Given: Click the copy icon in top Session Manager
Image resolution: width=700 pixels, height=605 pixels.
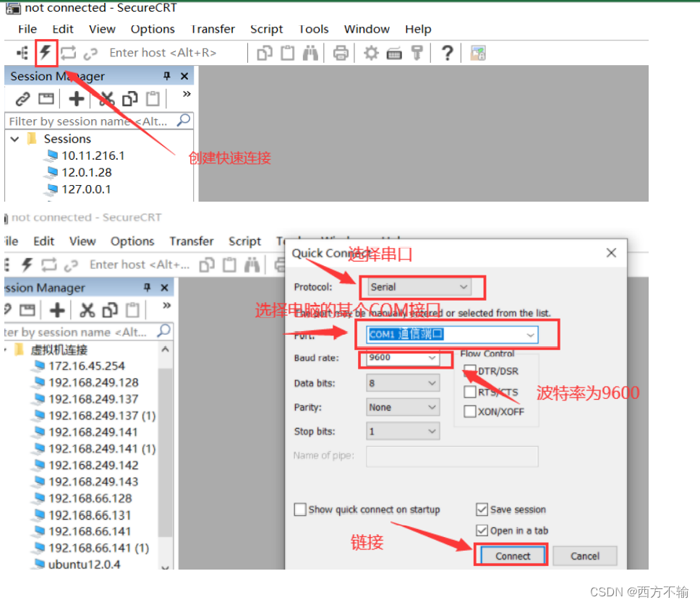Looking at the screenshot, I should (129, 98).
